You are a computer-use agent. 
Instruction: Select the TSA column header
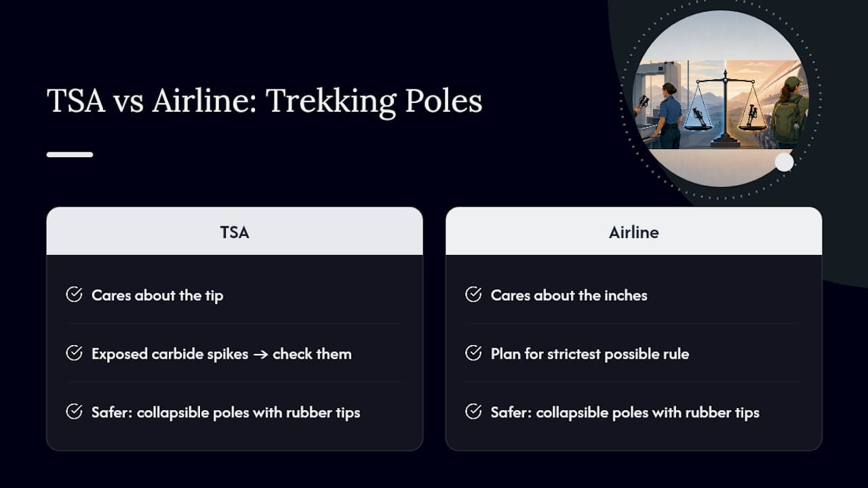coord(235,232)
